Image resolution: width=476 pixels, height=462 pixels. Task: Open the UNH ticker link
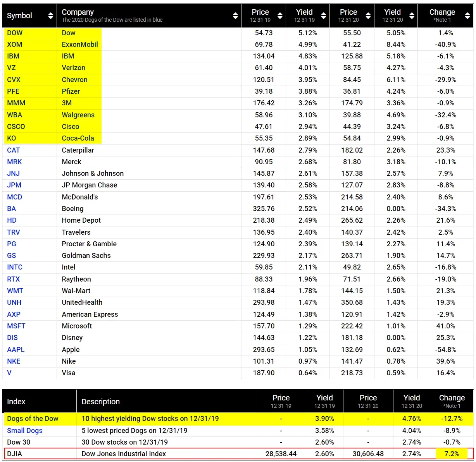[x=14, y=302]
